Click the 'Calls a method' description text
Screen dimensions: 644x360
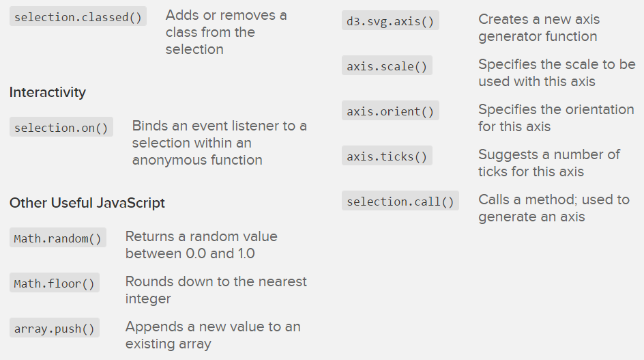tap(553, 208)
